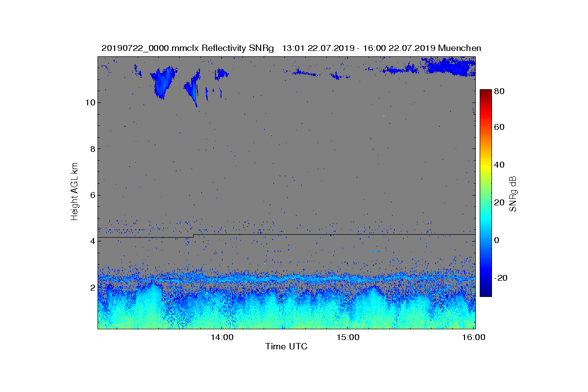The height and width of the screenshot is (392, 588).
Task: Click the 16:00 time tick label
Action: 474,337
